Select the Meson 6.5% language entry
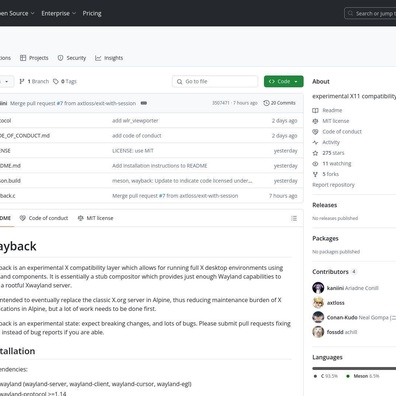396x396 pixels. (x=363, y=376)
